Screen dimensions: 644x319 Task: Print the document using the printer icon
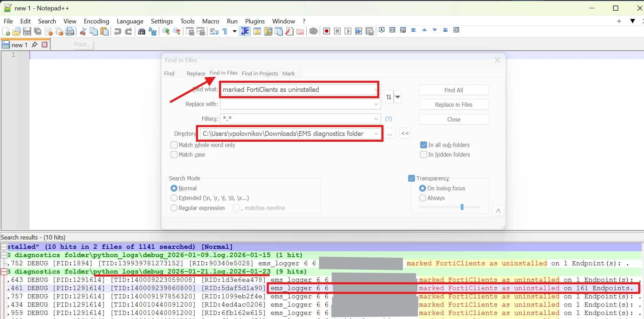pyautogui.click(x=70, y=32)
